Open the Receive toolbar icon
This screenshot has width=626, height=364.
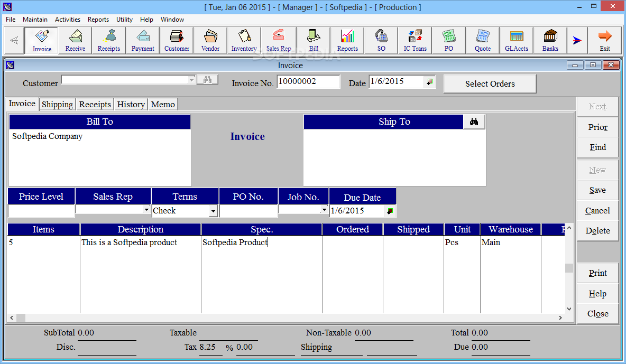coord(75,40)
